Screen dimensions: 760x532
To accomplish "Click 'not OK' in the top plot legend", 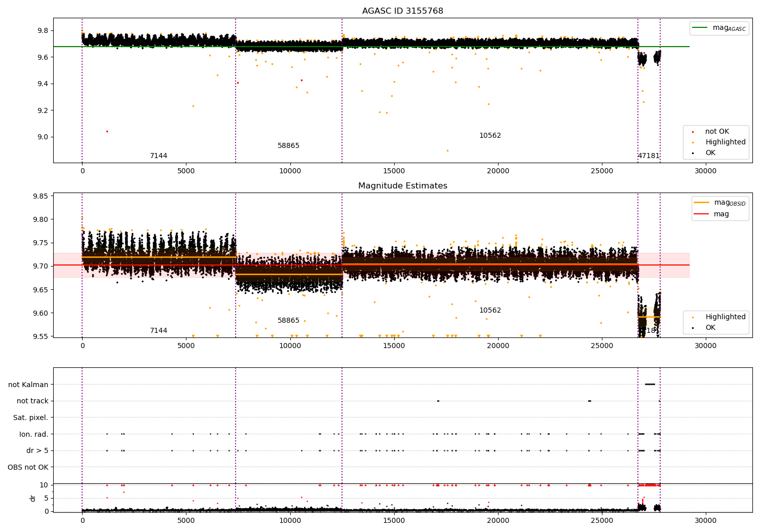I will click(717, 132).
